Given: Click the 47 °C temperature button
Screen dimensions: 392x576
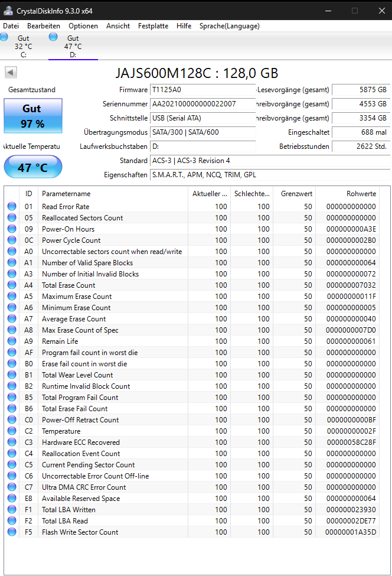Looking at the screenshot, I should pyautogui.click(x=33, y=167).
